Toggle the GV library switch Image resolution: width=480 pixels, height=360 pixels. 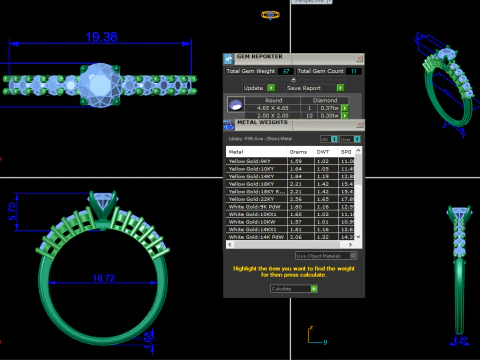[x=329, y=139]
